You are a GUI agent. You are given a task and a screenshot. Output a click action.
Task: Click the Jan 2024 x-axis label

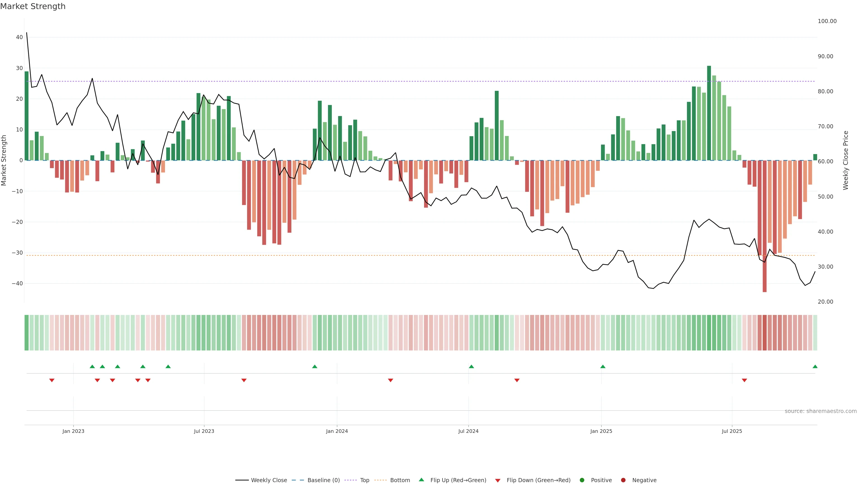pos(337,431)
